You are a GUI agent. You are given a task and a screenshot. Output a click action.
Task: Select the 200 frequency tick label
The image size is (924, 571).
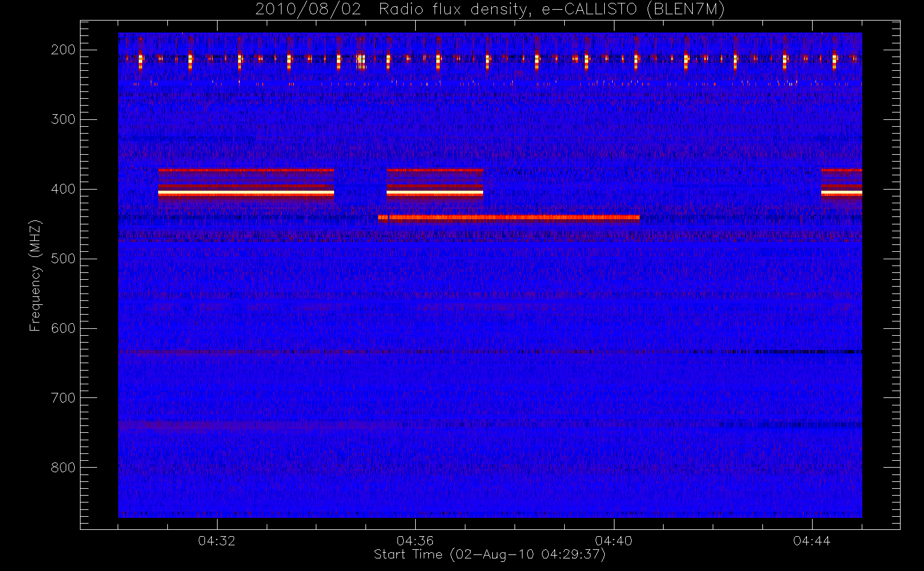(63, 50)
